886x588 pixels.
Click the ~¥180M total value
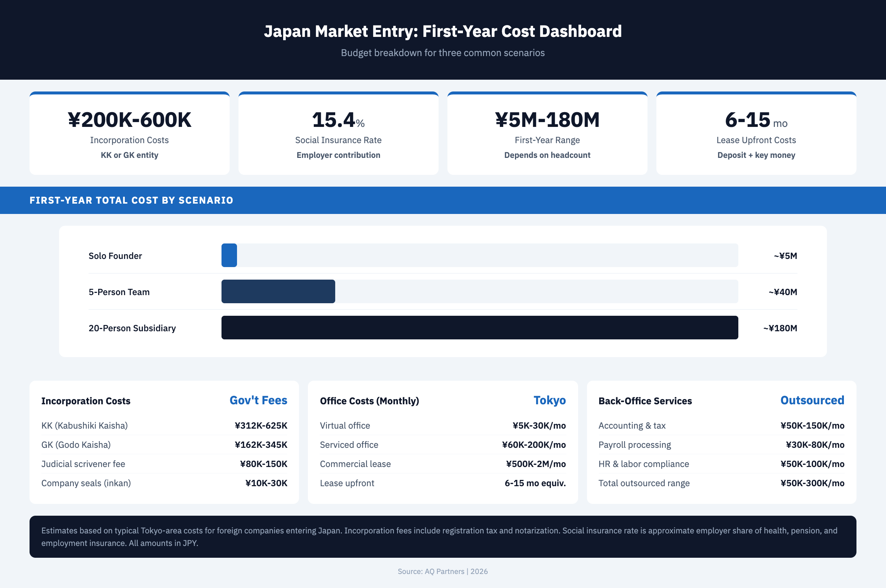[x=780, y=328]
